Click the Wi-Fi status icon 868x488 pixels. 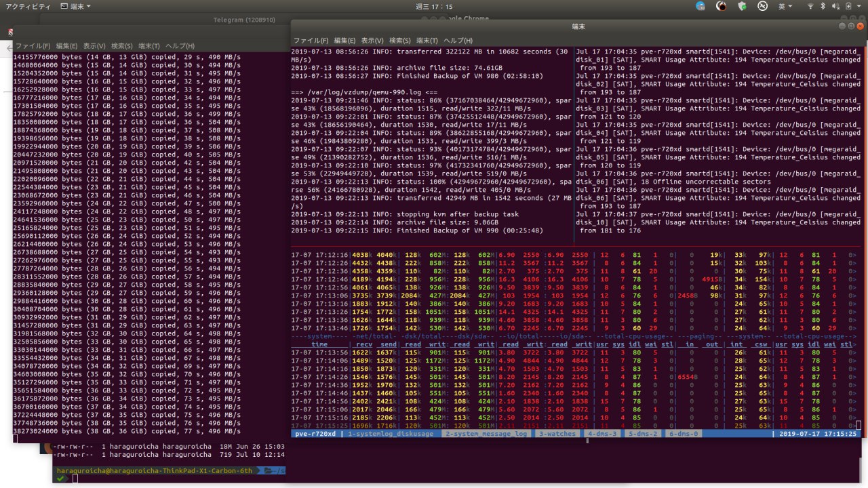pyautogui.click(x=810, y=6)
